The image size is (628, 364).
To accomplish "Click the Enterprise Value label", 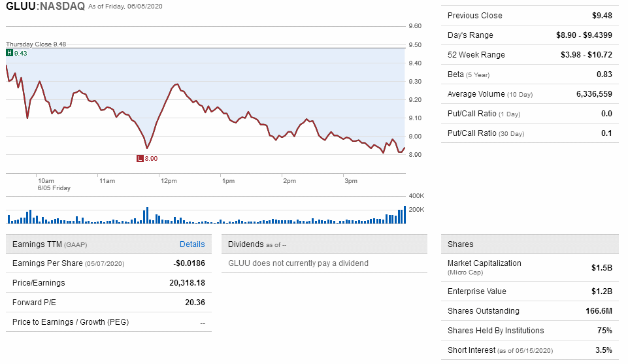I will point(476,291).
